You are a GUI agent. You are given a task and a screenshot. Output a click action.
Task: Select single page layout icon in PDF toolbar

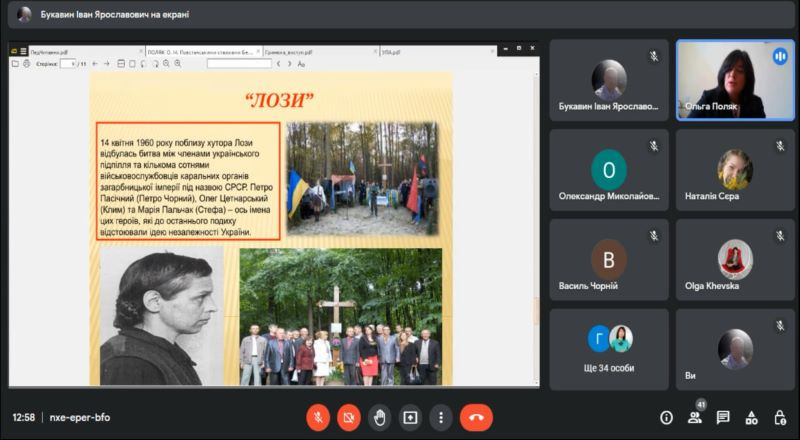[132, 64]
